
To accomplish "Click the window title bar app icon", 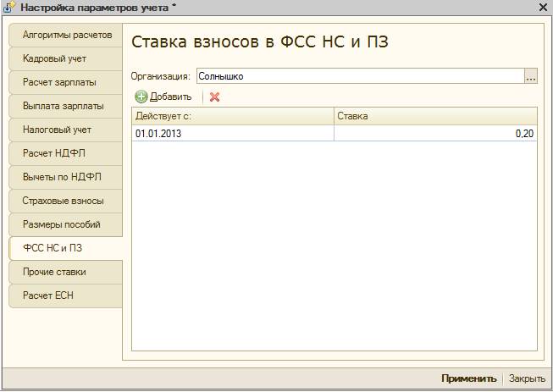I will tap(9, 7).
